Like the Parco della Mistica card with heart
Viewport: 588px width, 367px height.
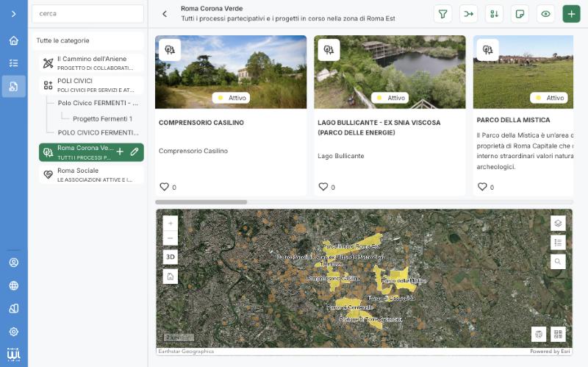pyautogui.click(x=482, y=187)
